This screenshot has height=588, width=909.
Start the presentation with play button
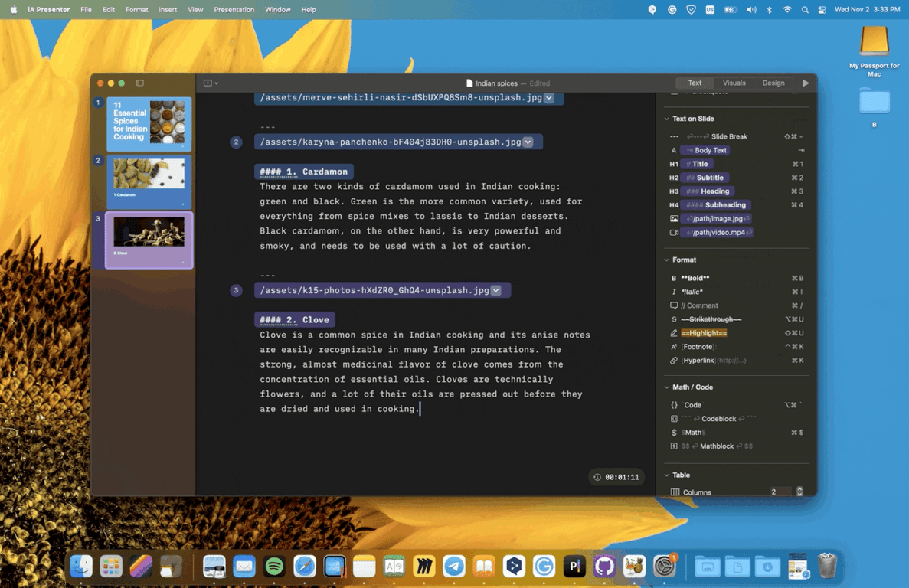click(x=805, y=83)
